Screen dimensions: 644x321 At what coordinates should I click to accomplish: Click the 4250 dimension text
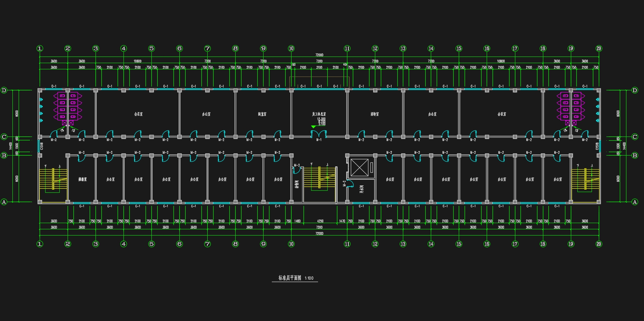[320, 221]
